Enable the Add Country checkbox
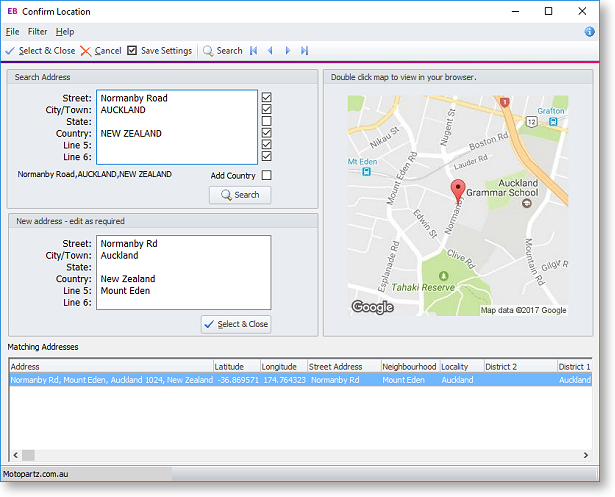Viewport: 615px width, 497px height. click(266, 176)
